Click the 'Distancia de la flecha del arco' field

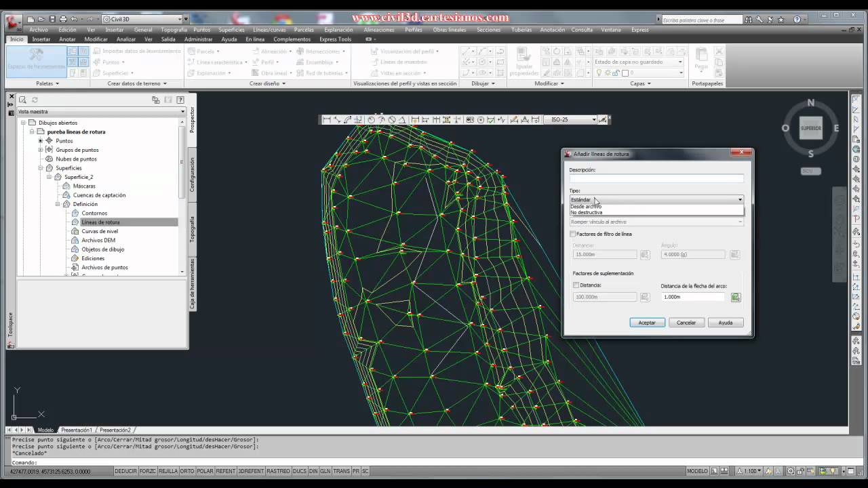click(x=694, y=297)
